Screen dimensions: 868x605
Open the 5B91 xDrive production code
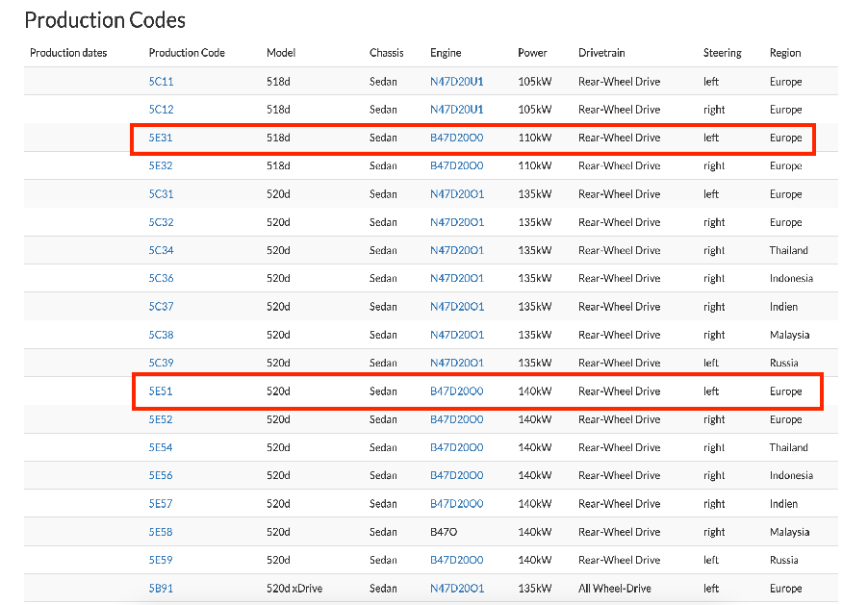[161, 588]
